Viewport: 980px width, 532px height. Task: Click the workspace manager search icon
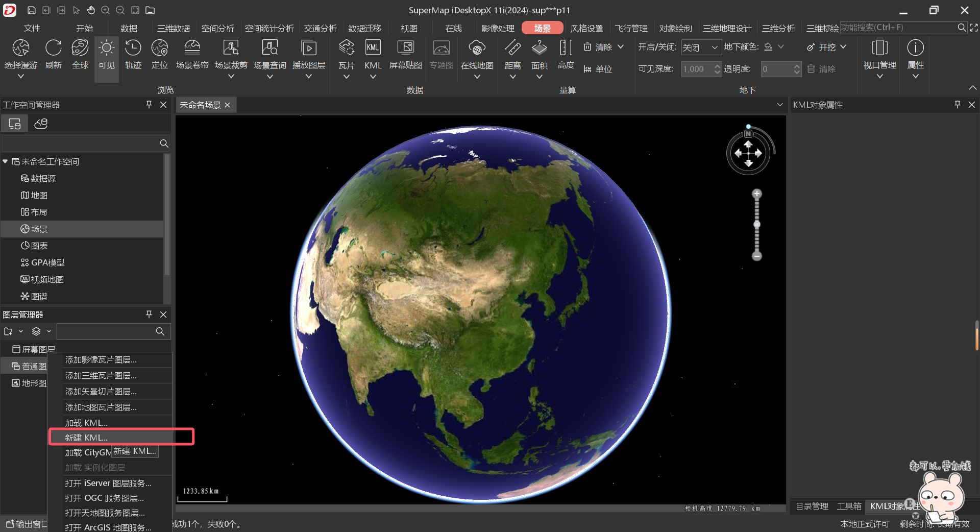tap(164, 143)
